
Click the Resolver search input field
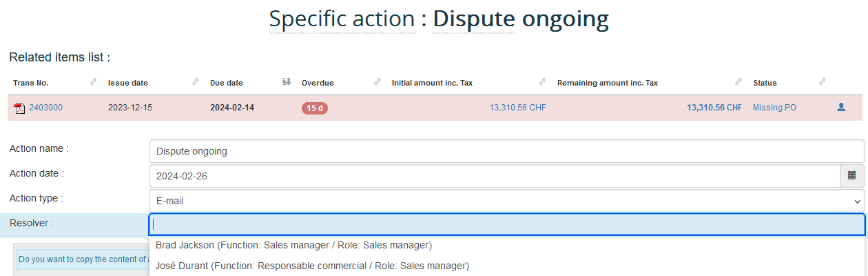click(506, 224)
